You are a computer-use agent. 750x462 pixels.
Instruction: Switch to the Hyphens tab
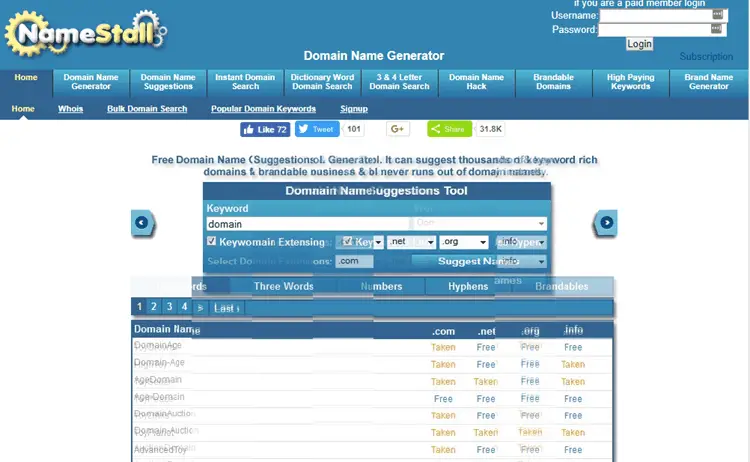tap(468, 286)
